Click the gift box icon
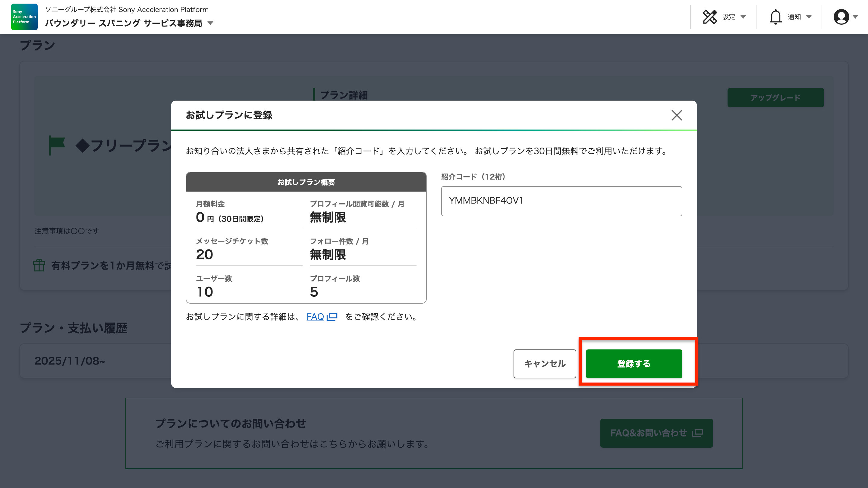Image resolution: width=868 pixels, height=488 pixels. (39, 265)
